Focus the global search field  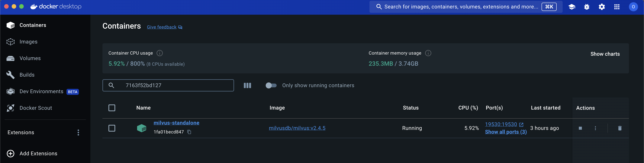(x=466, y=7)
